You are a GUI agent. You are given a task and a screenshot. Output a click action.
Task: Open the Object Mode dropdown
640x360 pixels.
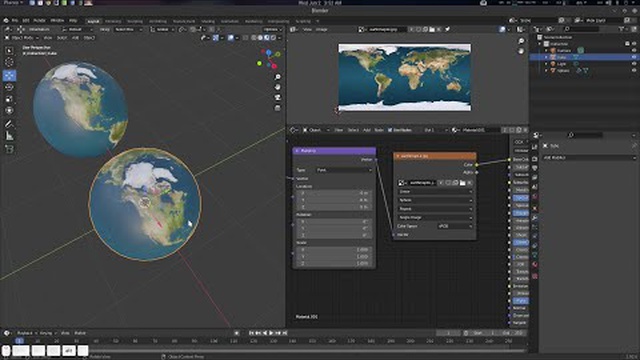pos(22,38)
